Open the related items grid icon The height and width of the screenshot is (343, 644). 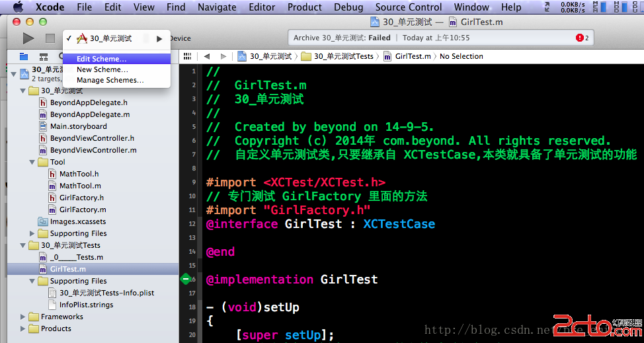click(x=187, y=56)
